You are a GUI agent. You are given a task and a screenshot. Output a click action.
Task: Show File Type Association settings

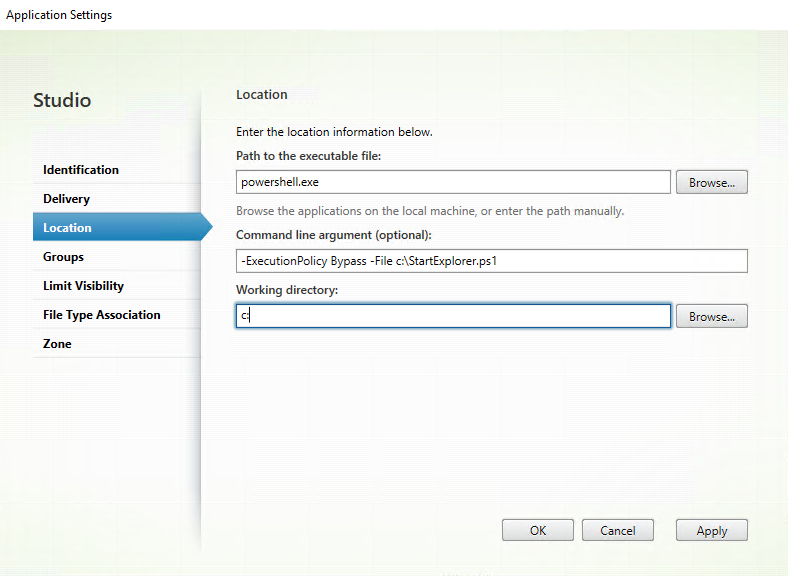[101, 315]
